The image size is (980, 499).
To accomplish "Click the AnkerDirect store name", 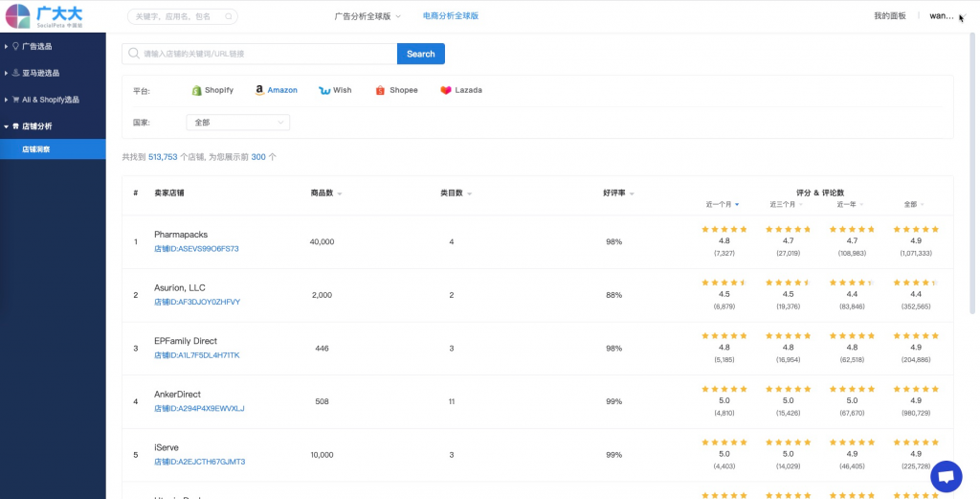I will click(x=177, y=395).
